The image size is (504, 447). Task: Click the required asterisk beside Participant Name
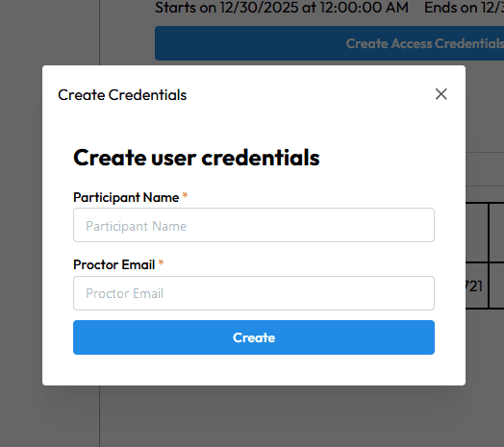[185, 195]
